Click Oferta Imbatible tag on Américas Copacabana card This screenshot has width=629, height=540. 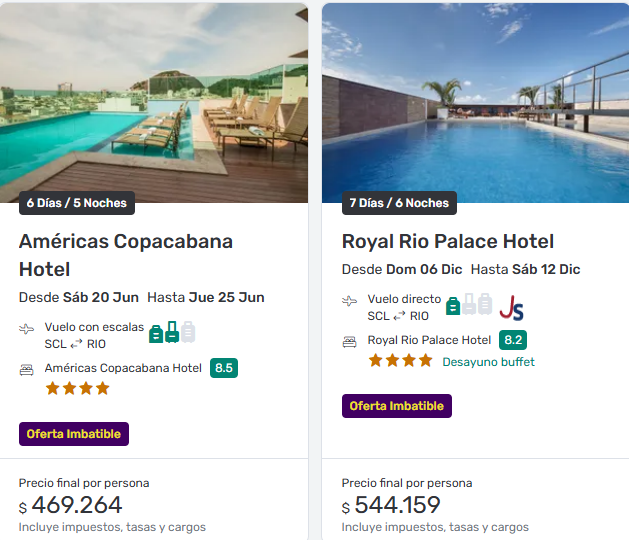point(74,434)
